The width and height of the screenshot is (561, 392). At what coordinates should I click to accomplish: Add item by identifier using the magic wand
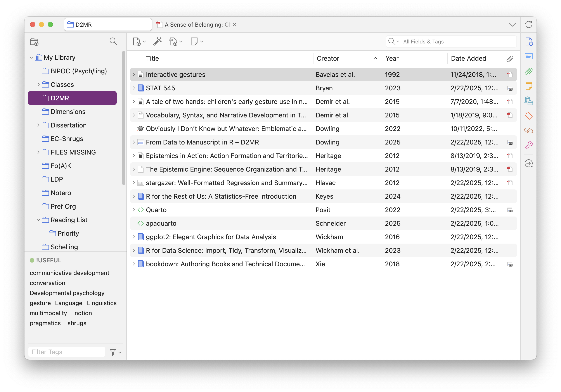click(157, 41)
